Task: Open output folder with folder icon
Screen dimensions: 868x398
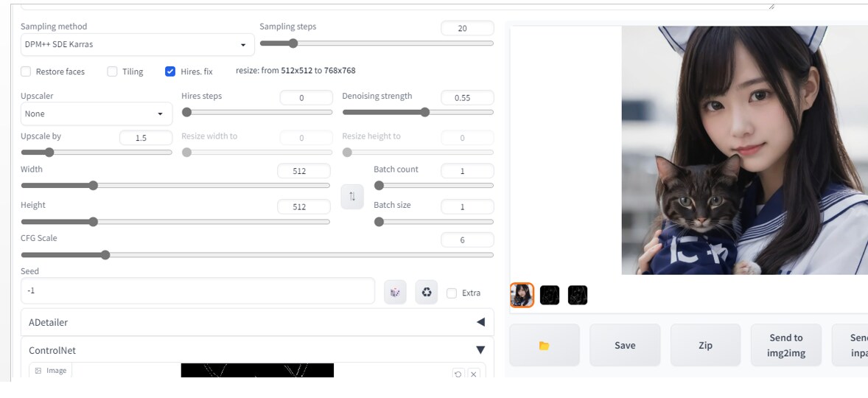Action: coord(545,345)
